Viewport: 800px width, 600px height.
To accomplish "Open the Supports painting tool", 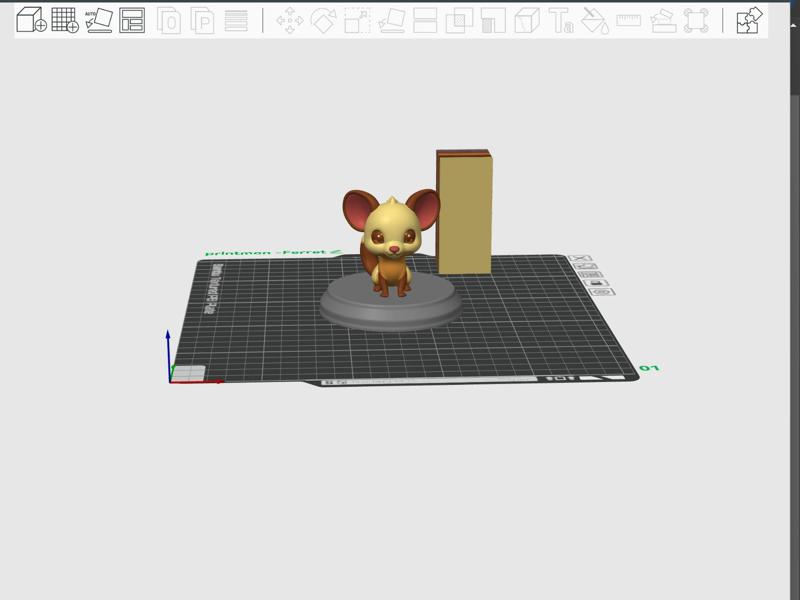I will coord(493,20).
